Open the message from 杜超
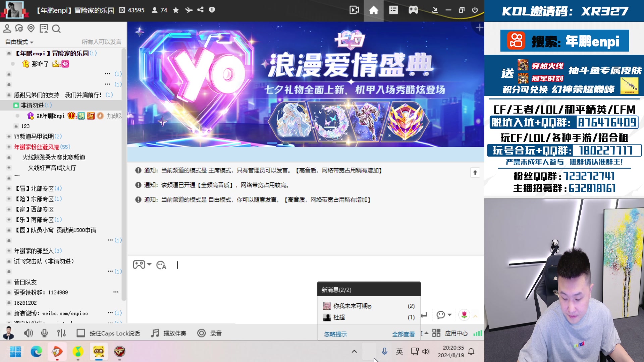This screenshot has height=362, width=644. [369, 317]
